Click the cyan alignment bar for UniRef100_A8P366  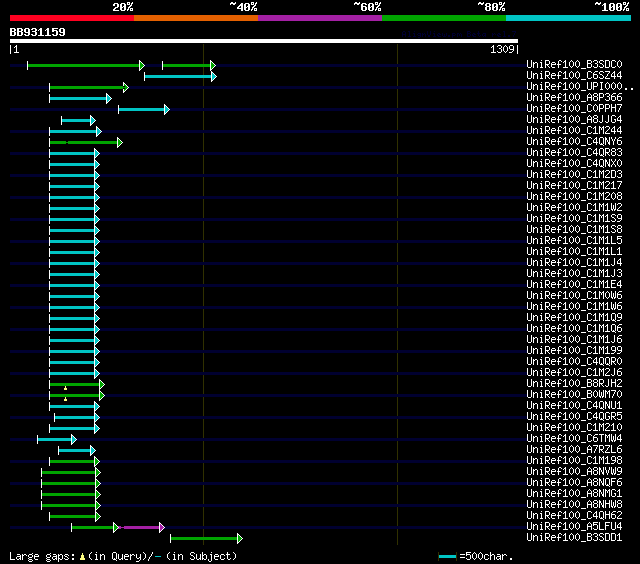(80, 98)
